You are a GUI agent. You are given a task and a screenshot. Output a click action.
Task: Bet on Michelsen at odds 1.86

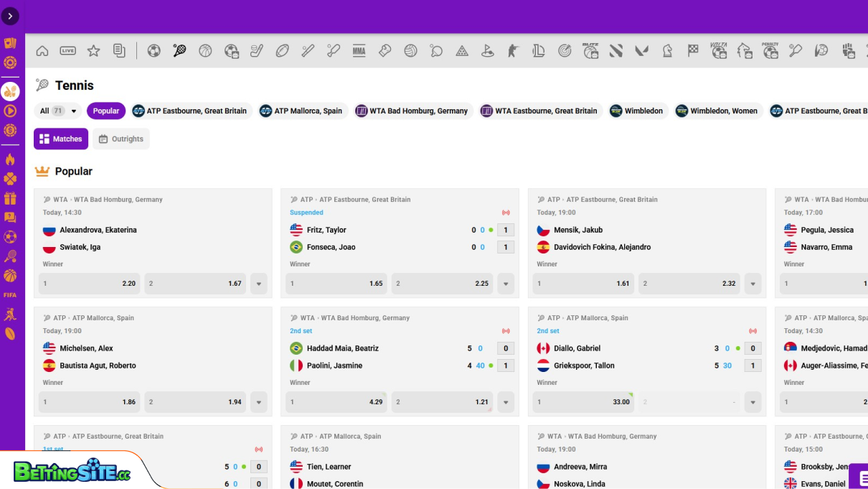90,402
